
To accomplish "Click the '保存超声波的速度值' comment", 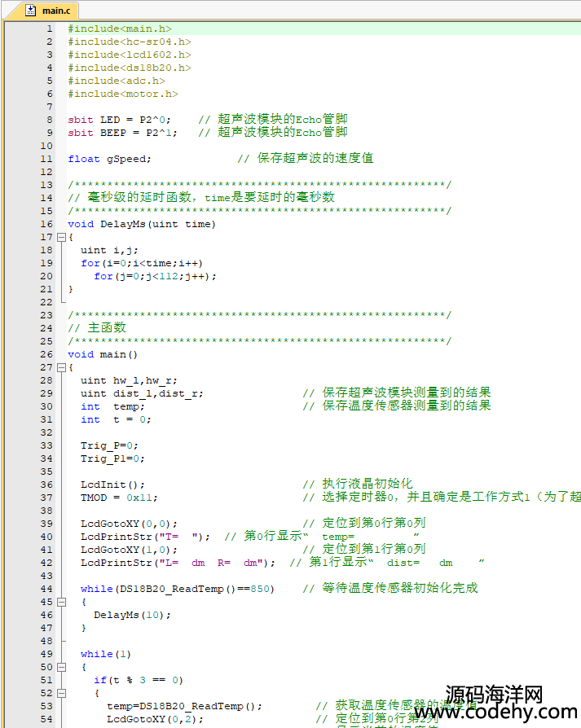I will (315, 158).
